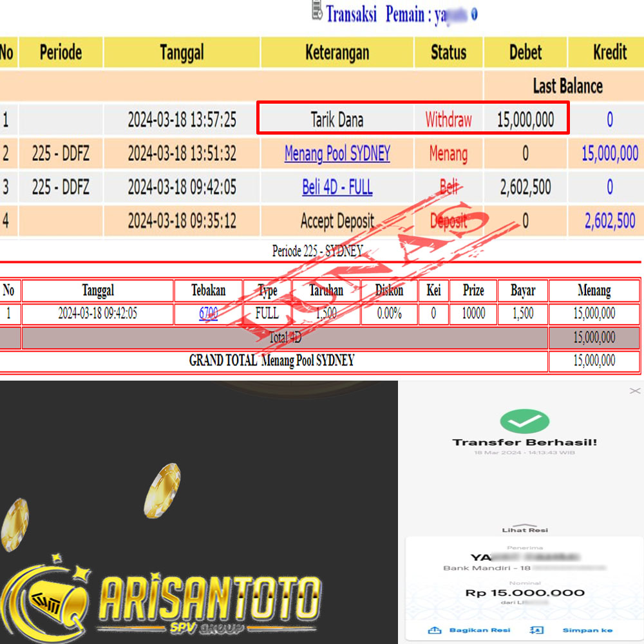Click the 'Simpan ke' save button

(587, 630)
